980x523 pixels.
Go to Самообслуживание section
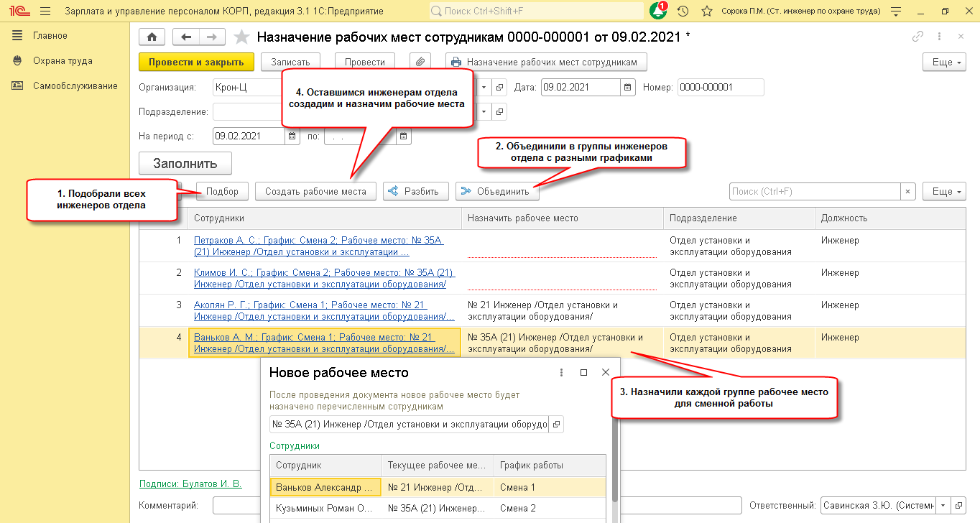click(75, 86)
